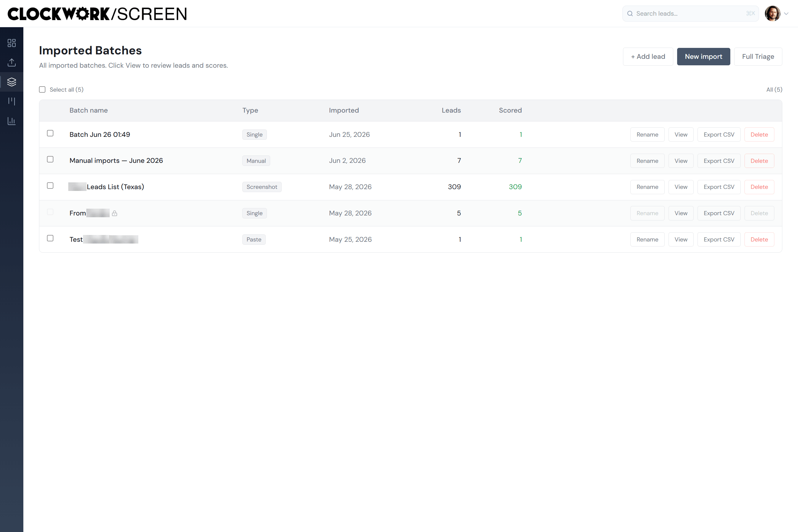Image resolution: width=798 pixels, height=532 pixels.
Task: Select the Leads List (Texas) row checkbox
Action: pos(50,186)
